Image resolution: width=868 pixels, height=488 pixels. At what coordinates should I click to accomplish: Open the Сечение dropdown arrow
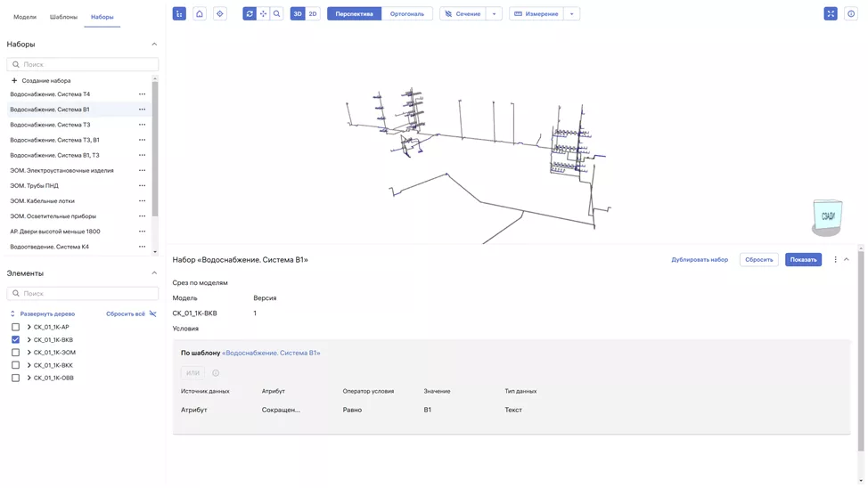click(x=494, y=14)
